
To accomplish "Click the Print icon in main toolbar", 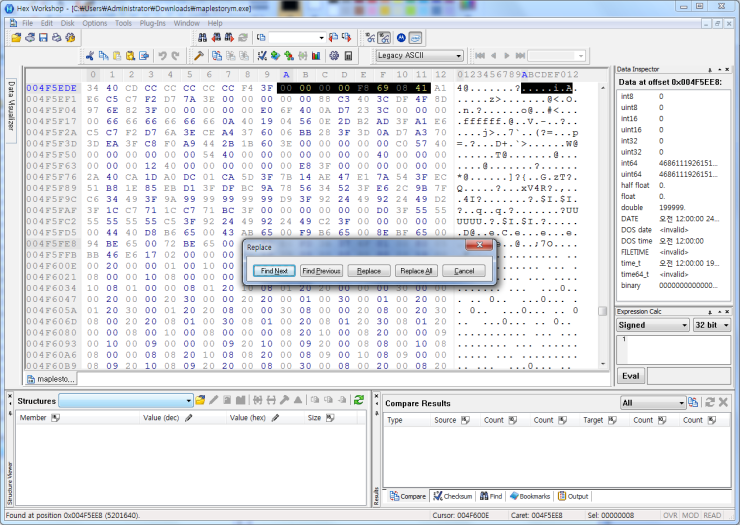I will pyautogui.click(x=57, y=38).
